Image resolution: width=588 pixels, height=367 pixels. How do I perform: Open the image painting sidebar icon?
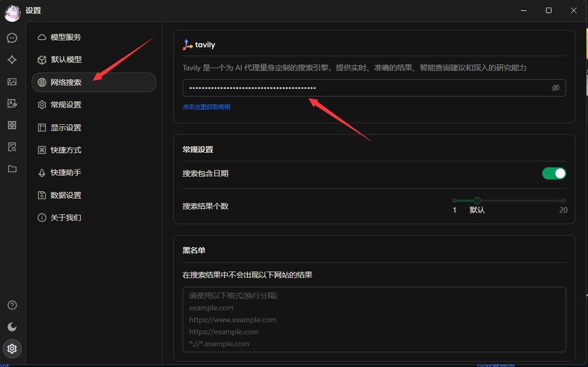[x=12, y=81]
